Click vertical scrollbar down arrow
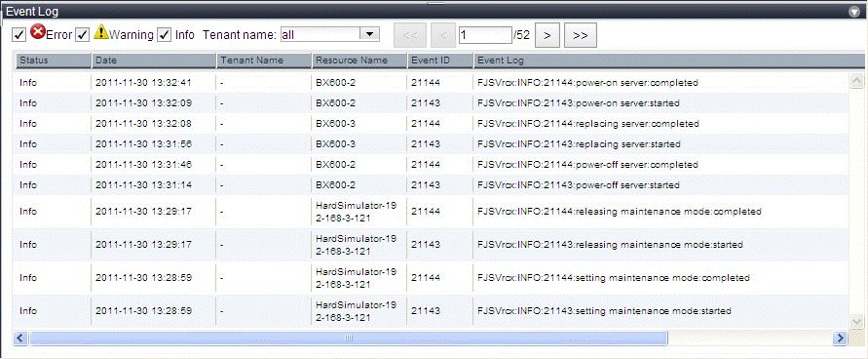Image resolution: width=868 pixels, height=359 pixels. point(856,321)
